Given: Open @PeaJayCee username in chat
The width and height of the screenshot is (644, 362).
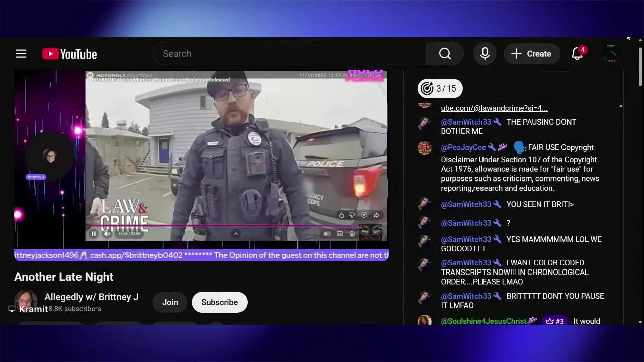Looking at the screenshot, I should coord(463,147).
